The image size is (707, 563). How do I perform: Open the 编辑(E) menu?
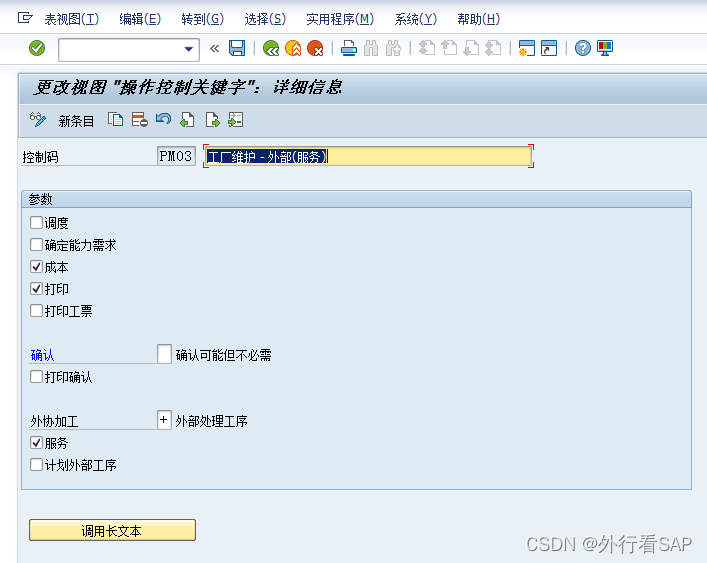click(x=140, y=19)
